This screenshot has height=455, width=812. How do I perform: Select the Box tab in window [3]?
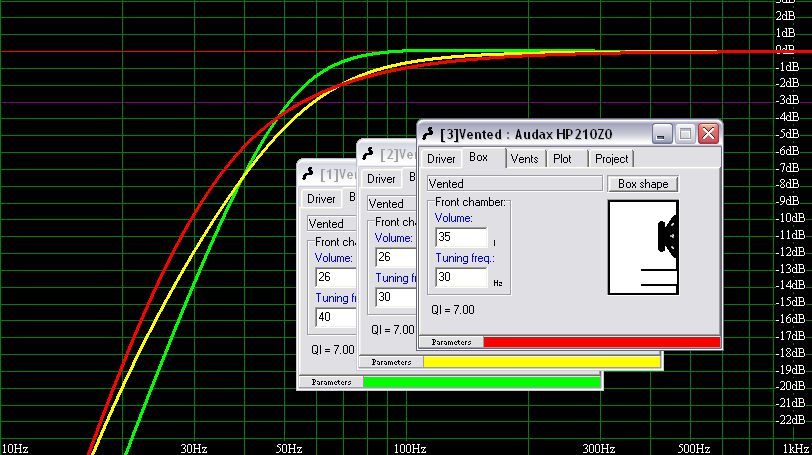[x=478, y=157]
